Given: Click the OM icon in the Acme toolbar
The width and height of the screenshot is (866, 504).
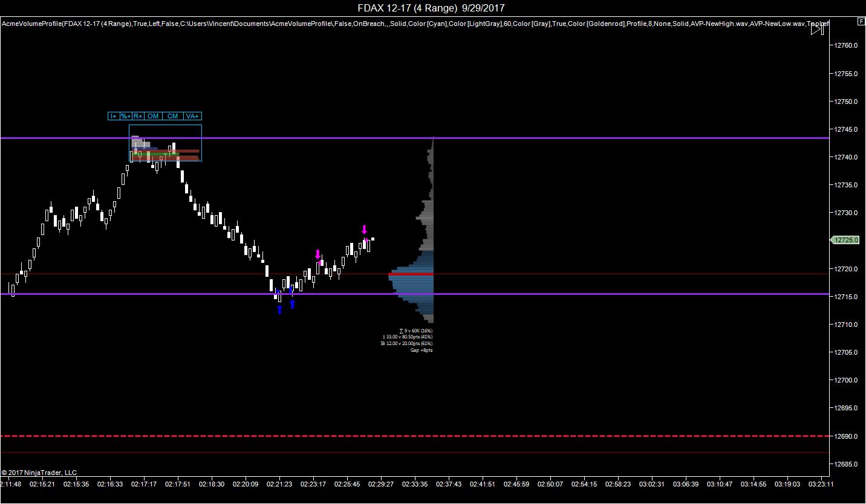Looking at the screenshot, I should tap(152, 116).
